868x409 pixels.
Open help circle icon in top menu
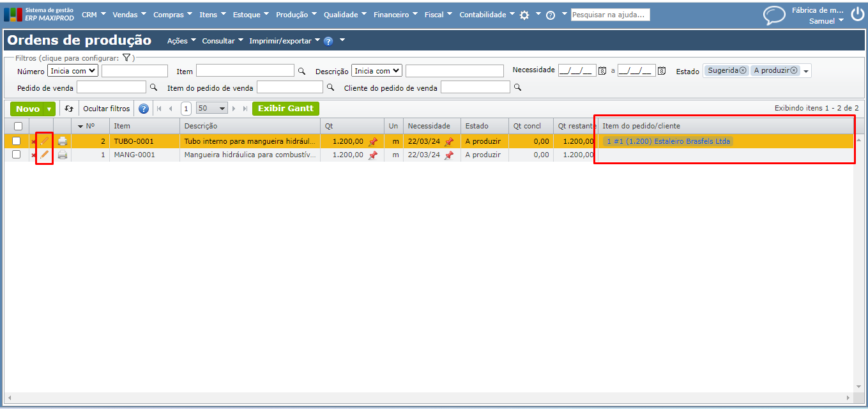pyautogui.click(x=551, y=15)
